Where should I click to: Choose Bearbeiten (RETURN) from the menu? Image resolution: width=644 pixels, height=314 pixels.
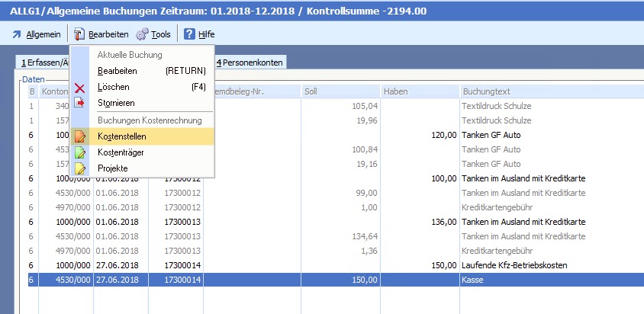tap(118, 71)
